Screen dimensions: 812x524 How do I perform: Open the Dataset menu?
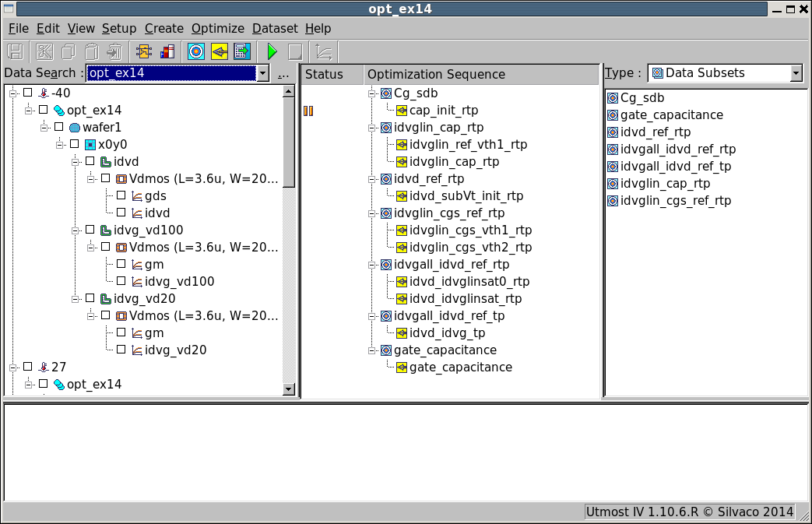tap(275, 29)
